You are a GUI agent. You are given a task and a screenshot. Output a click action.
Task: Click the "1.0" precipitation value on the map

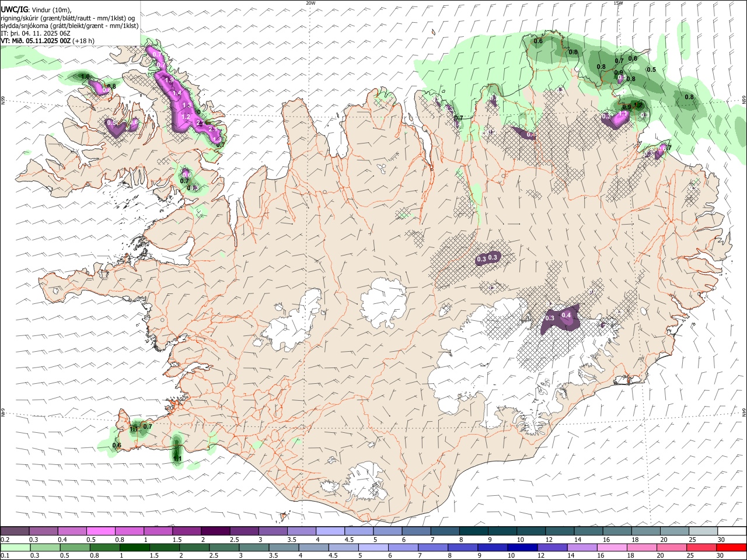pos(85,77)
